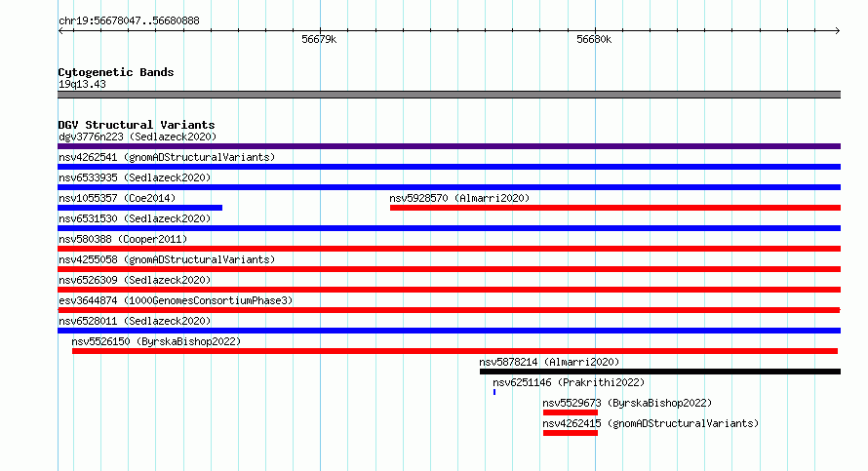This screenshot has height=471, width=868.
Task: Open the nsv5928570 (Almarri2020) label
Action: tap(459, 198)
